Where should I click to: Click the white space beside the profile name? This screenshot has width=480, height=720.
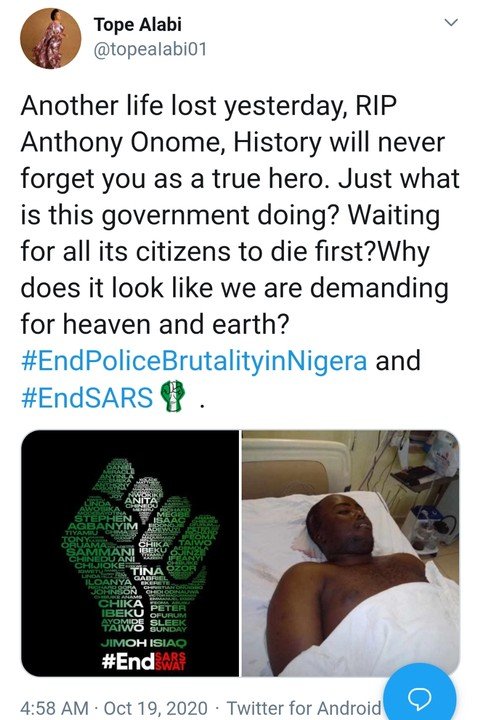pyautogui.click(x=312, y=37)
